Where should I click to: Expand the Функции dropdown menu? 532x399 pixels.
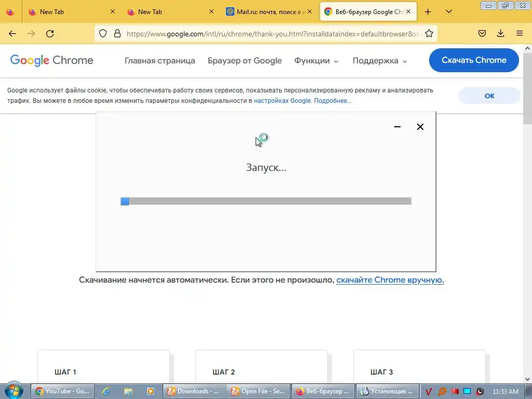pyautogui.click(x=316, y=61)
